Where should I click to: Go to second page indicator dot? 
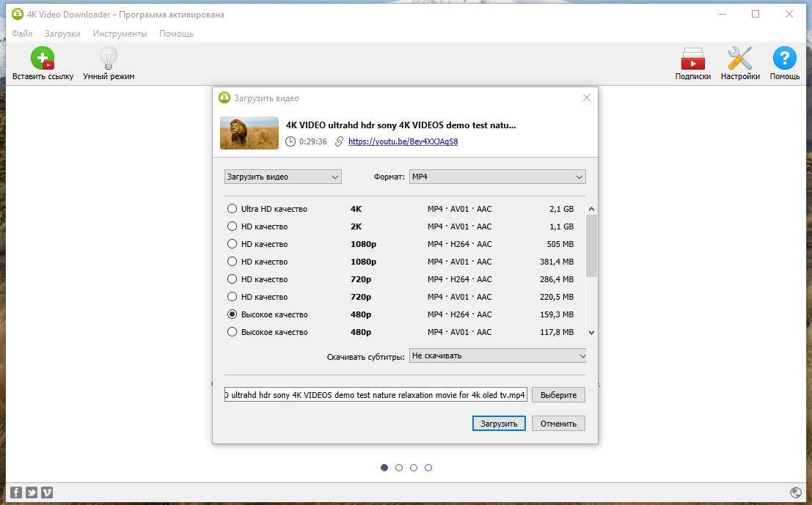click(x=399, y=467)
